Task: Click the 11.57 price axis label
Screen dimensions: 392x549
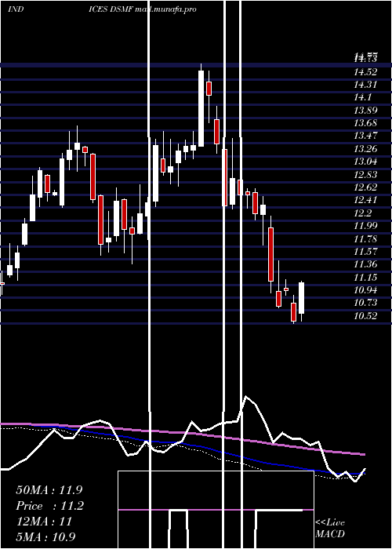Action: click(366, 252)
